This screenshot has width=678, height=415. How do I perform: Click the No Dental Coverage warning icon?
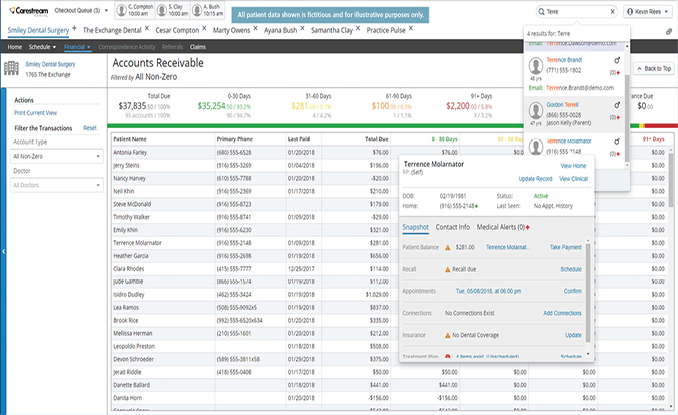tap(448, 335)
